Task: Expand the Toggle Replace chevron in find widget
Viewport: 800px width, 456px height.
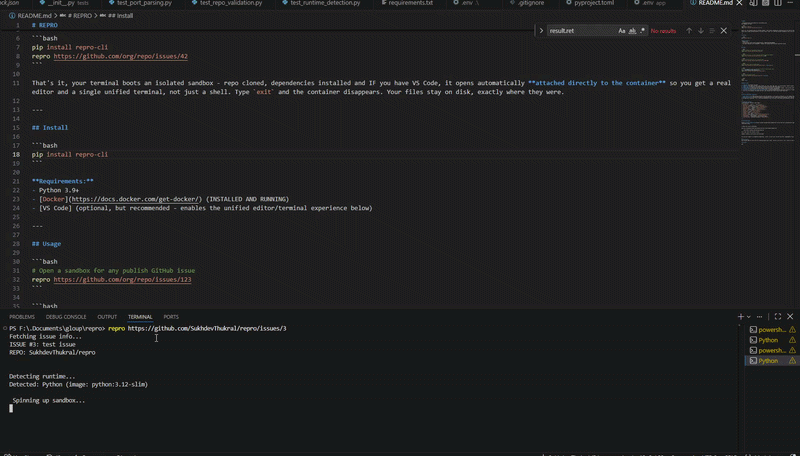Action: 541,31
